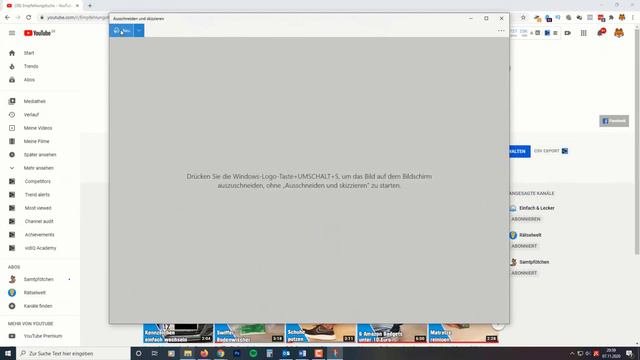This screenshot has width=640, height=360.
Task: Open the YouTube apps grid icon
Action: (x=584, y=33)
